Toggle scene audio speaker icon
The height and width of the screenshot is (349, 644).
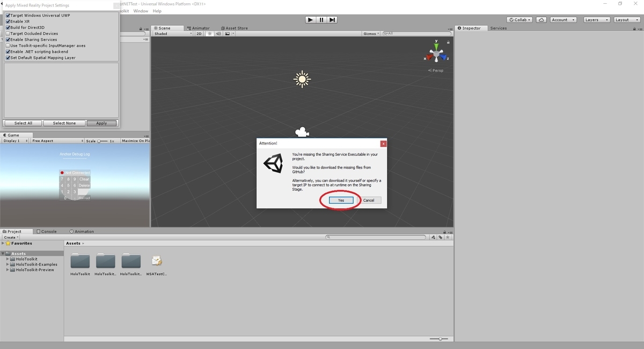coord(218,33)
